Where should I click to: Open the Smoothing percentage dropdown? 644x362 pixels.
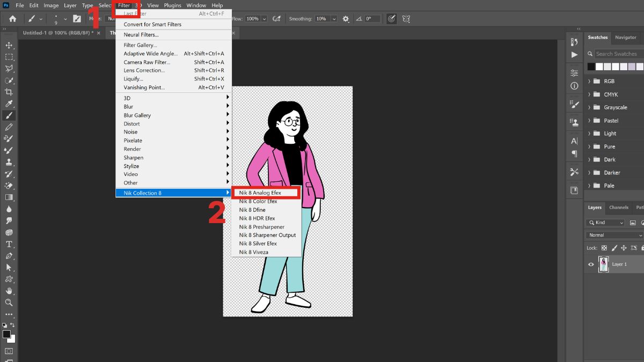pos(334,19)
